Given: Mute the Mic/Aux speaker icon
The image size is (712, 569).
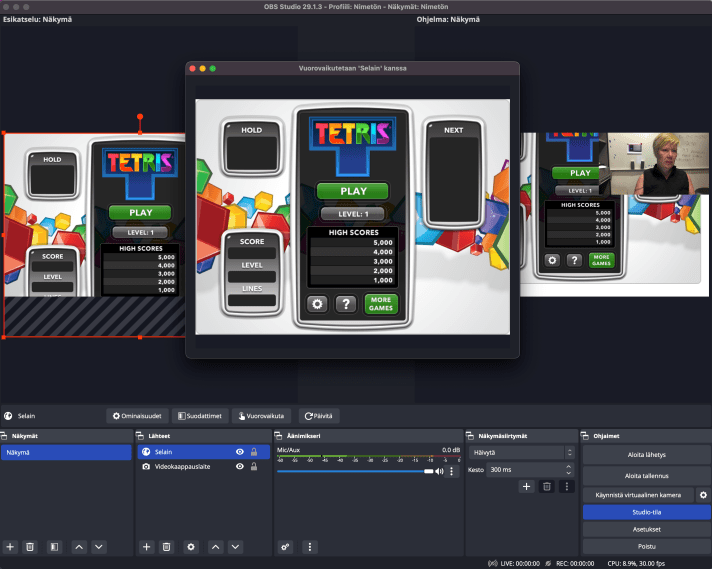Looking at the screenshot, I should point(439,471).
